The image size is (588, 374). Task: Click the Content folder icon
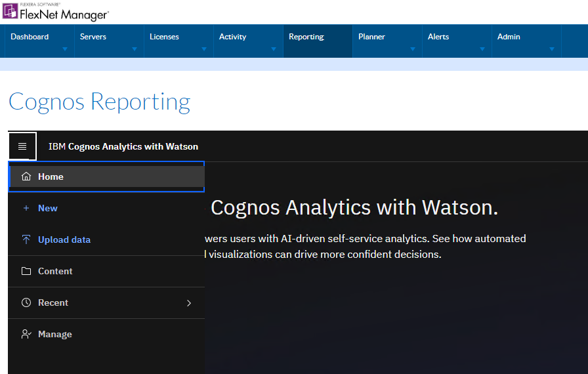tap(26, 271)
